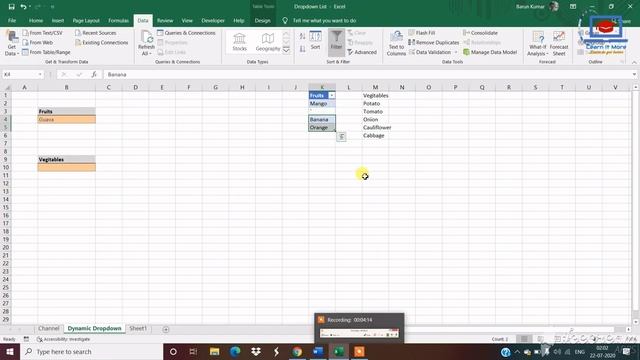Open Dropbox from taskbar
This screenshot has width=640, height=360.
tap(256, 351)
